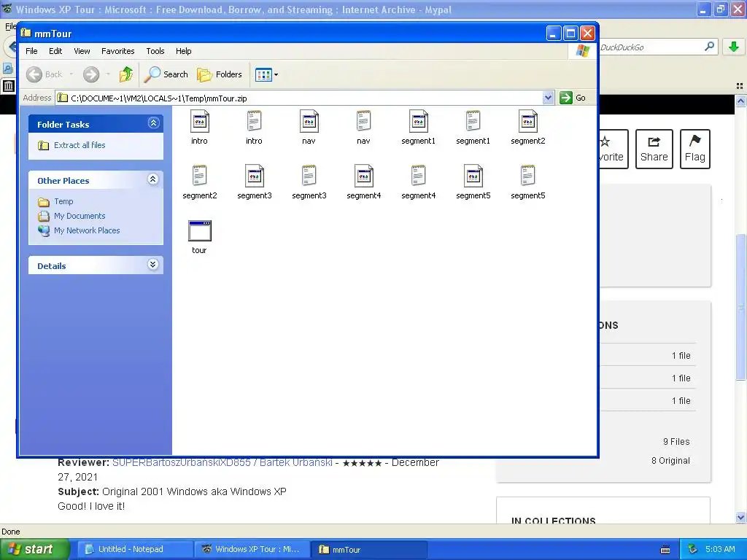Image resolution: width=747 pixels, height=560 pixels.
Task: Open the Windows Start menu
Action: pos(35,549)
